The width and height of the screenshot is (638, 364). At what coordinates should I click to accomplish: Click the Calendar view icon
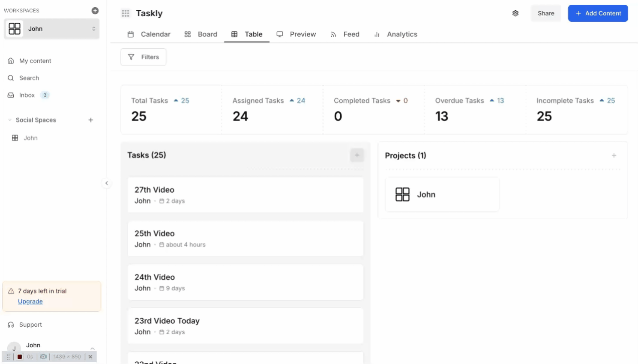tap(131, 34)
